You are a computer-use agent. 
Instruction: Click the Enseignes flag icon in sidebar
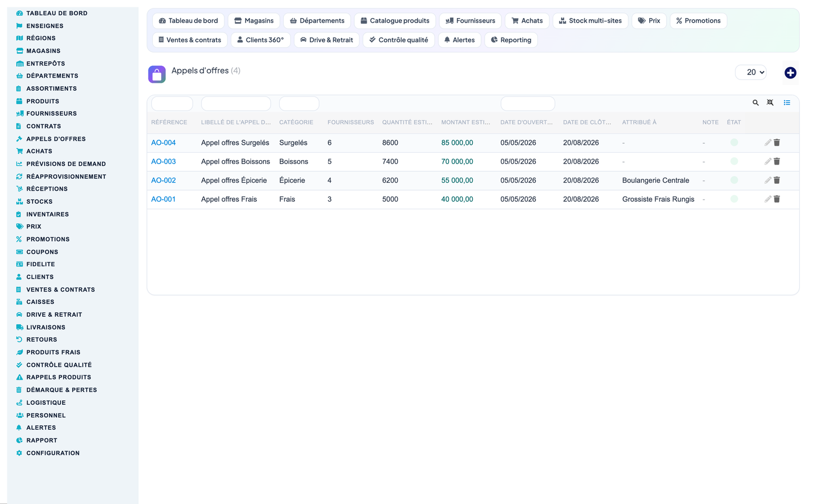(x=19, y=26)
